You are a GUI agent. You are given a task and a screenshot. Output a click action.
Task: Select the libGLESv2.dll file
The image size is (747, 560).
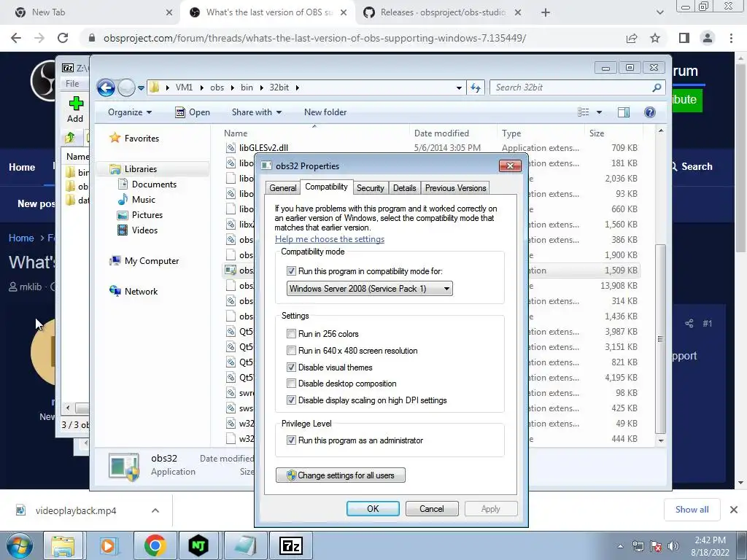[263, 148]
